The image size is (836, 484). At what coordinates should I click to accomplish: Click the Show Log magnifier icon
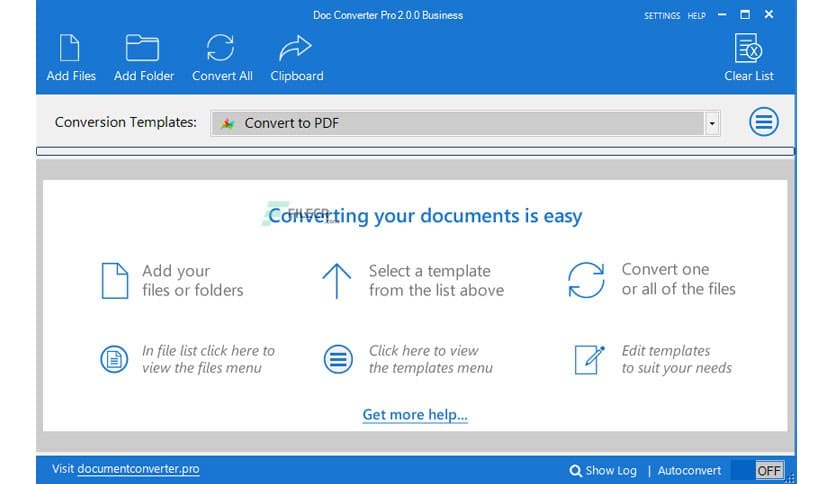pos(575,470)
